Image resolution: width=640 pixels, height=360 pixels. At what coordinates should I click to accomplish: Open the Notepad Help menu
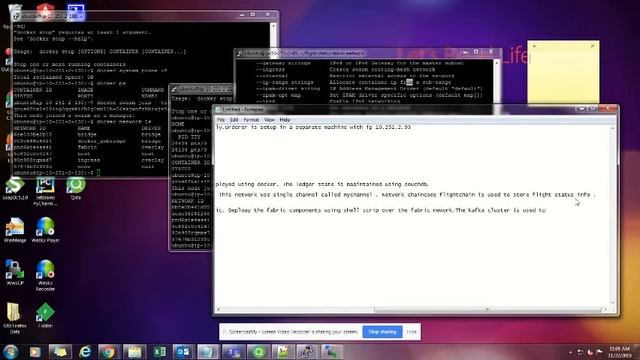click(284, 120)
